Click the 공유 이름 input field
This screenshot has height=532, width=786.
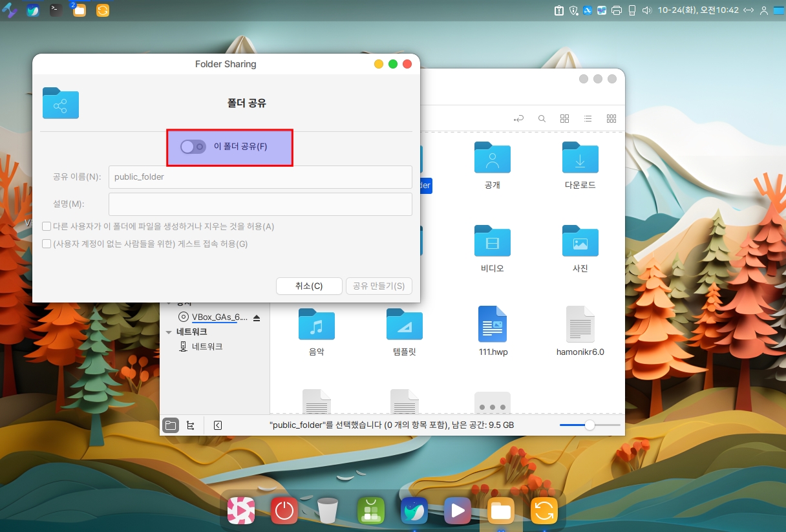(260, 176)
